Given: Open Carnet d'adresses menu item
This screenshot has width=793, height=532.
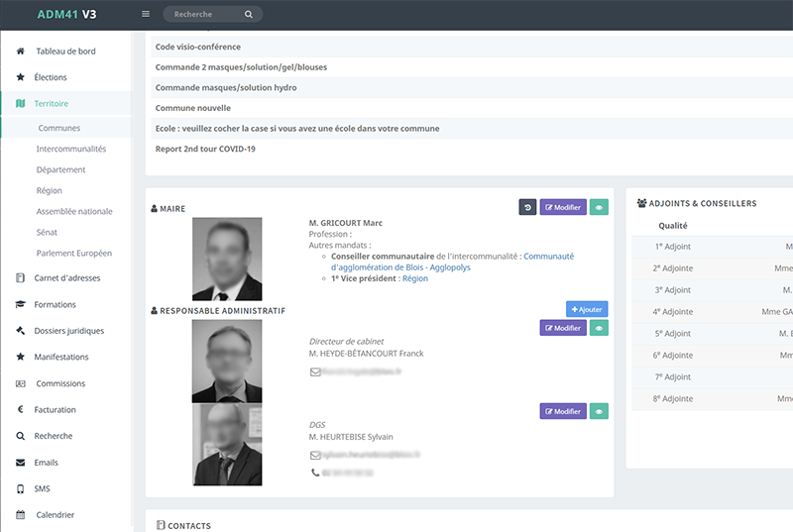Looking at the screenshot, I should point(65,277).
